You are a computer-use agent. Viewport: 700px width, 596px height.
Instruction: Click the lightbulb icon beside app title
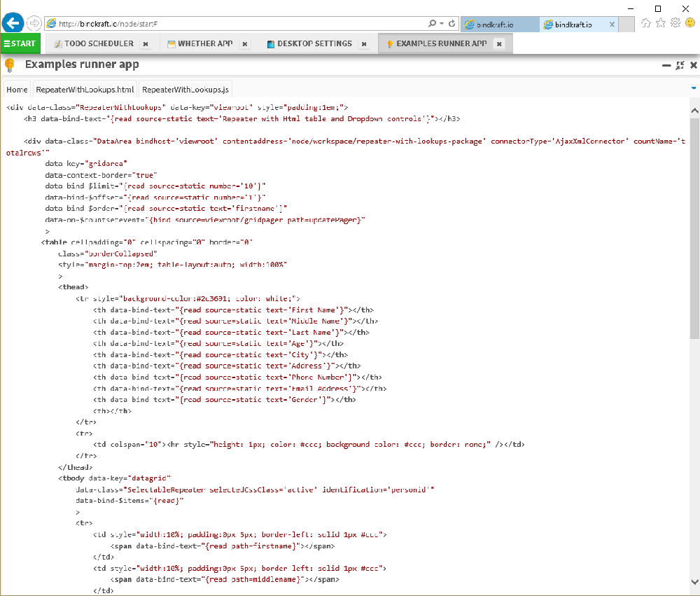(10, 65)
